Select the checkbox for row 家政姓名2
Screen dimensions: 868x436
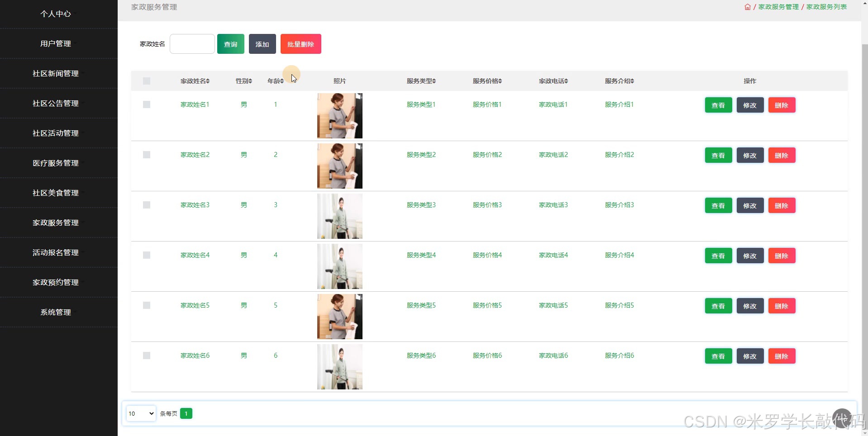click(x=147, y=155)
